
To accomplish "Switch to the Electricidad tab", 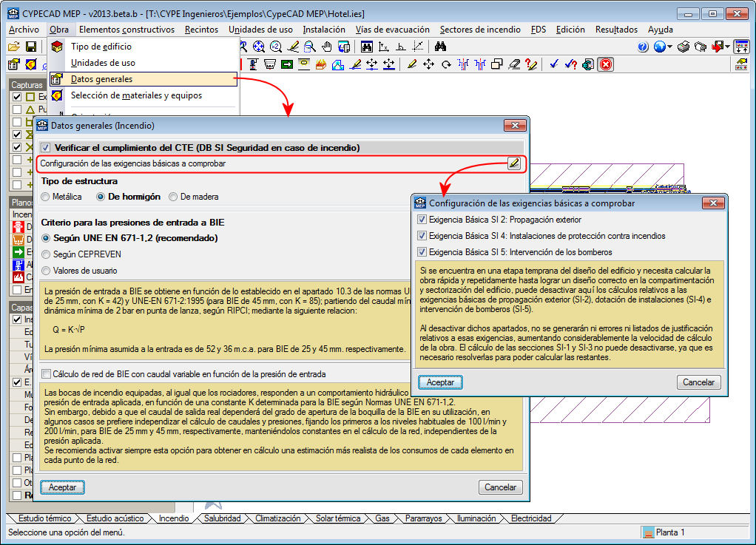I will click(531, 518).
